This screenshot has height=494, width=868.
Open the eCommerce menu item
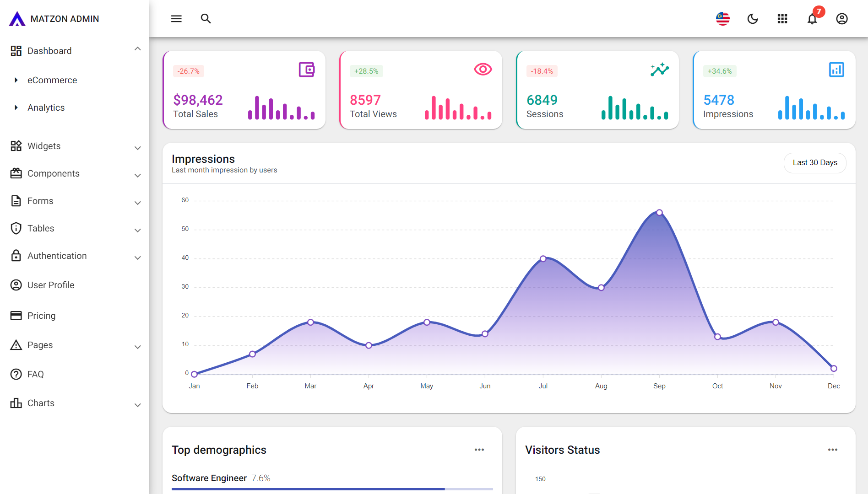pyautogui.click(x=52, y=80)
